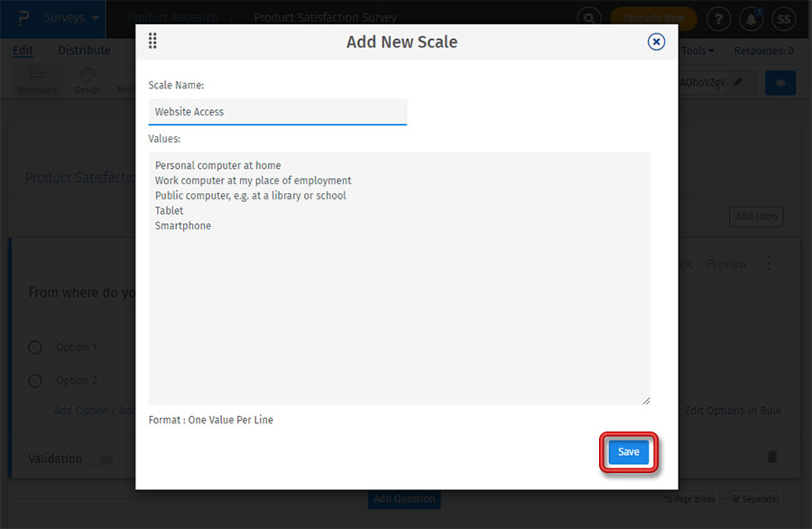
Task: Preview the survey using the blue eye icon
Action: coord(780,82)
